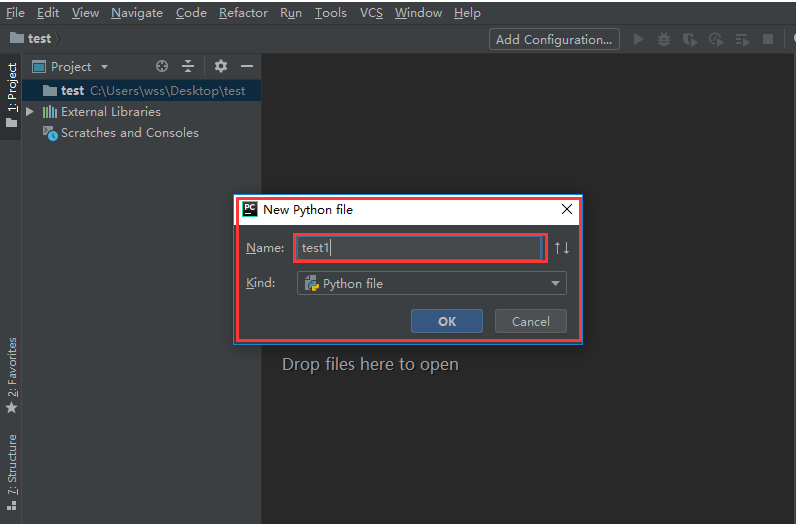796x524 pixels.
Task: Select External Libraries in project tree
Action: 111,112
